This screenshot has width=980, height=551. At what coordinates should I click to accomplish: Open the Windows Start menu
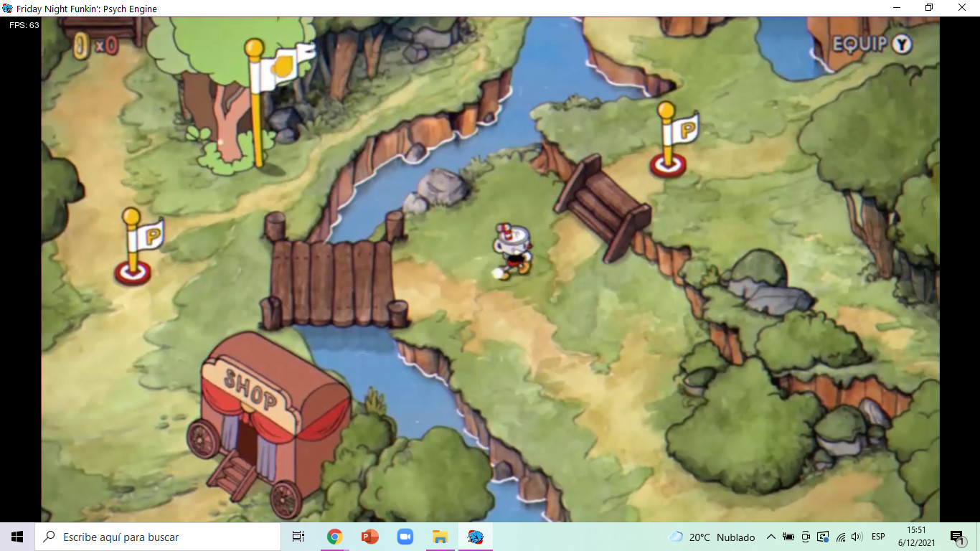coord(17,537)
